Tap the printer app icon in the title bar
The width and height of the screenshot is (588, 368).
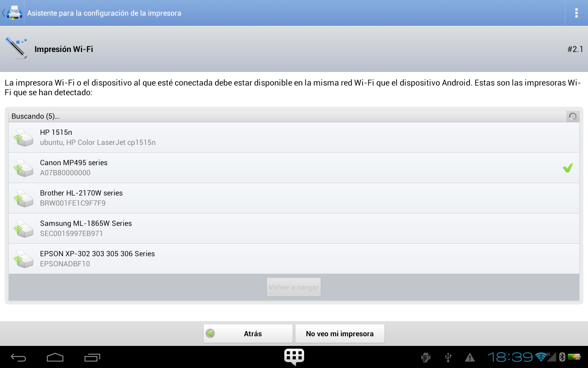(14, 13)
